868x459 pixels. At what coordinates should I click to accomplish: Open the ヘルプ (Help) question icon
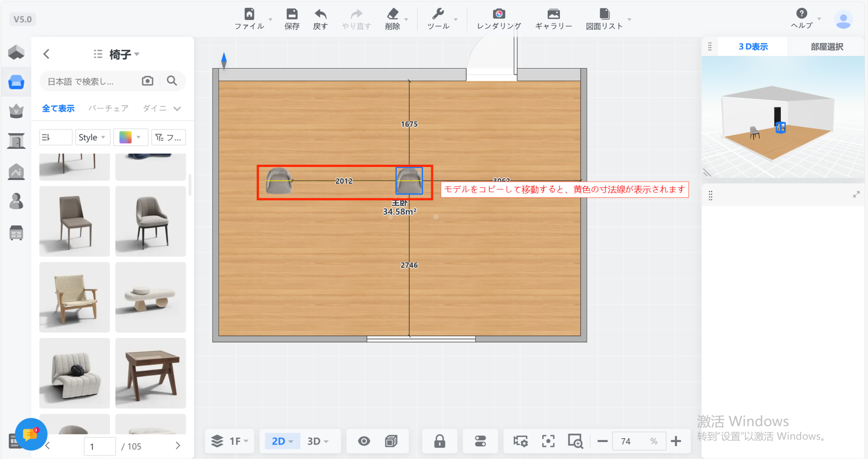[802, 13]
